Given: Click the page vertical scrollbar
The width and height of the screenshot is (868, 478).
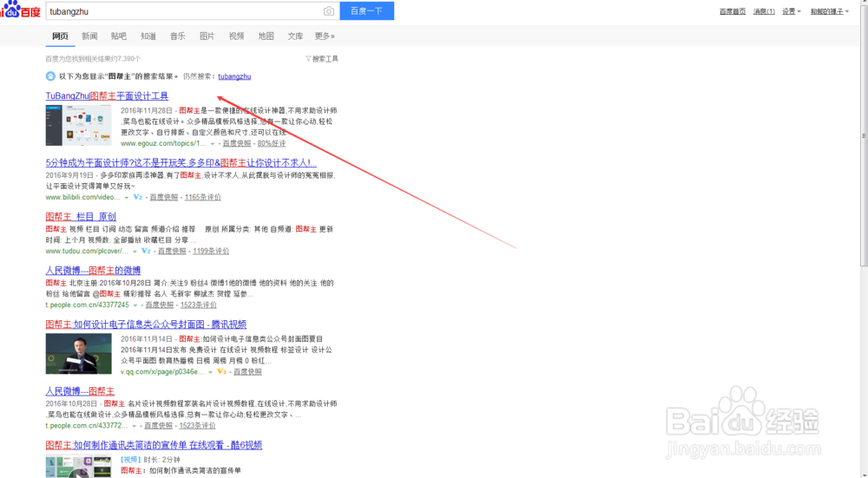Looking at the screenshot, I should click(864, 135).
